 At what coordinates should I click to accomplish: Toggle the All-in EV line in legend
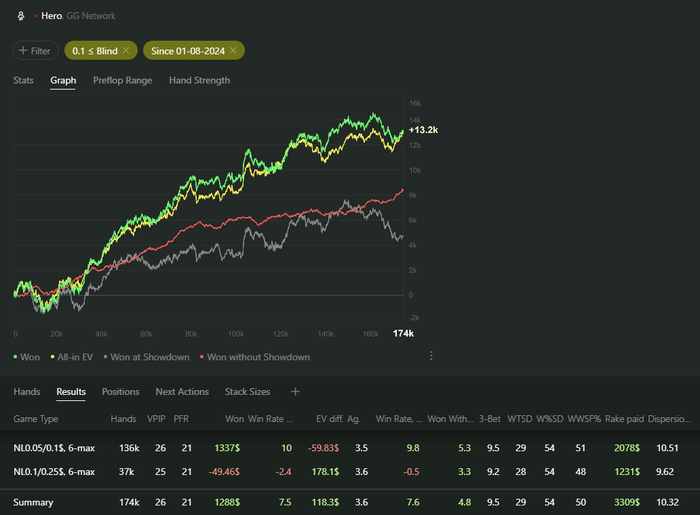[71, 357]
